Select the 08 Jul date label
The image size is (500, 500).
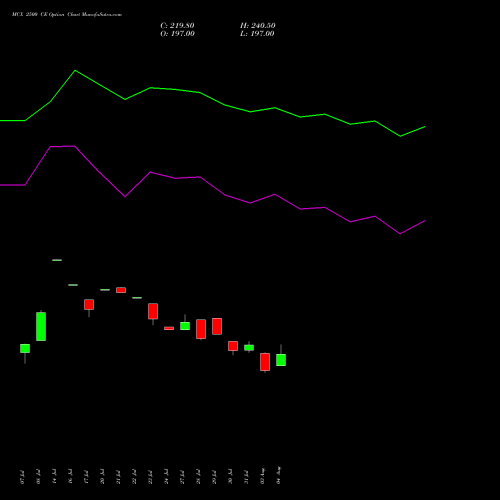pyautogui.click(x=38, y=477)
